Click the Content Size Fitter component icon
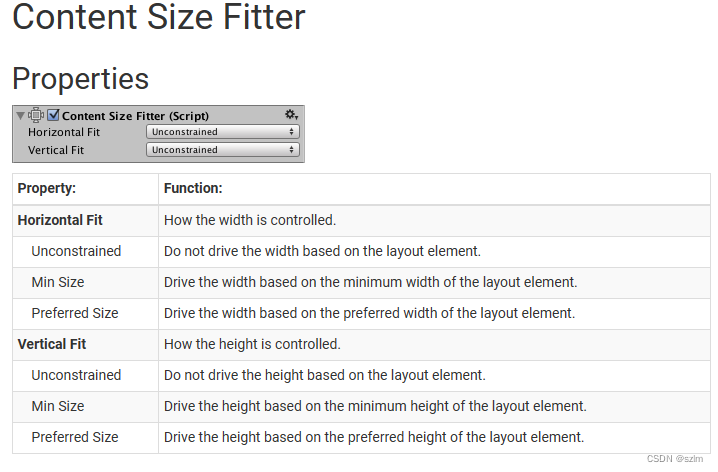Image resolution: width=718 pixels, height=472 pixels. [36, 115]
